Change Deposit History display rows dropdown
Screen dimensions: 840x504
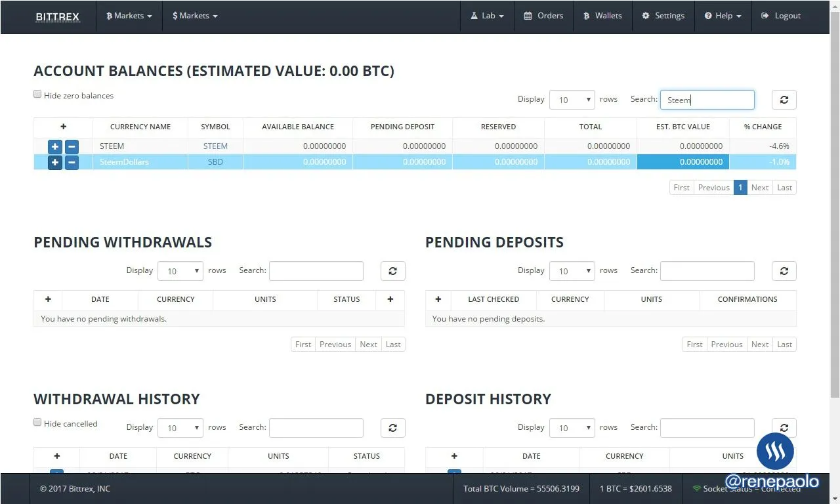click(x=572, y=428)
